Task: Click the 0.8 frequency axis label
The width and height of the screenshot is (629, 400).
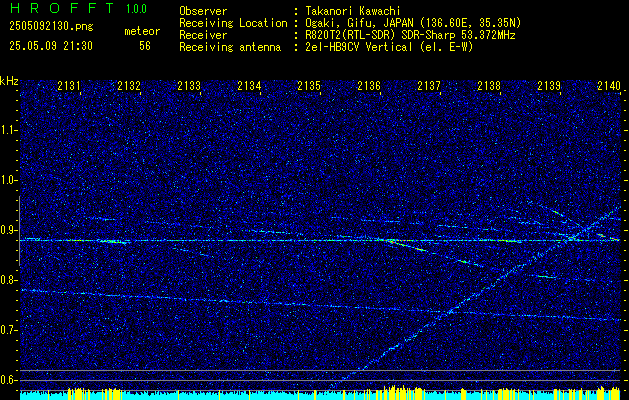Action: 9,280
